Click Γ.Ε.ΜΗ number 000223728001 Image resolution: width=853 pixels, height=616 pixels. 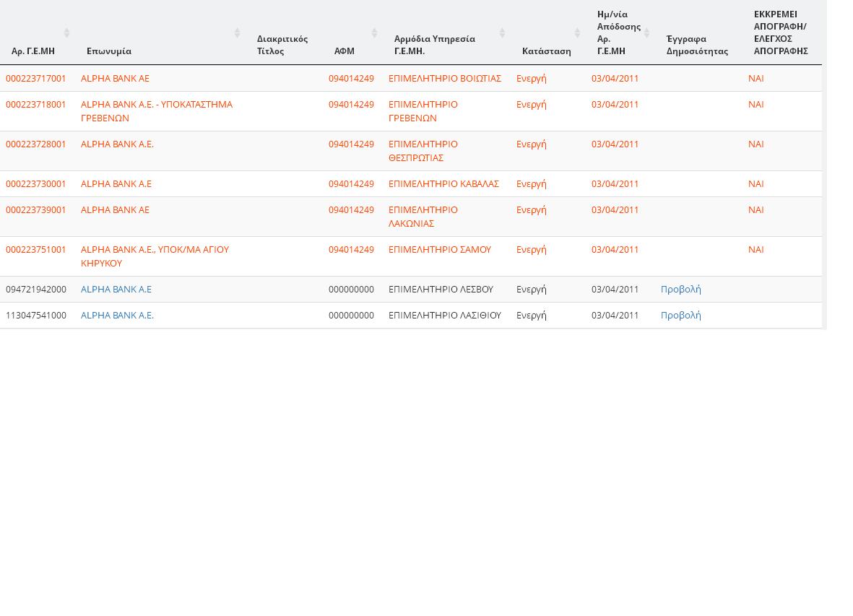click(x=36, y=144)
